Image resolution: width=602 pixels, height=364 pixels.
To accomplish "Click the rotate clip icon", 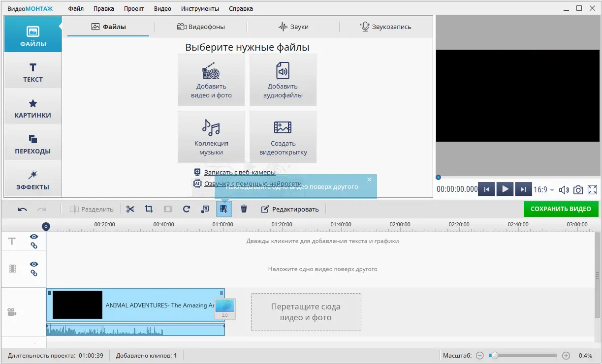I will (x=187, y=209).
